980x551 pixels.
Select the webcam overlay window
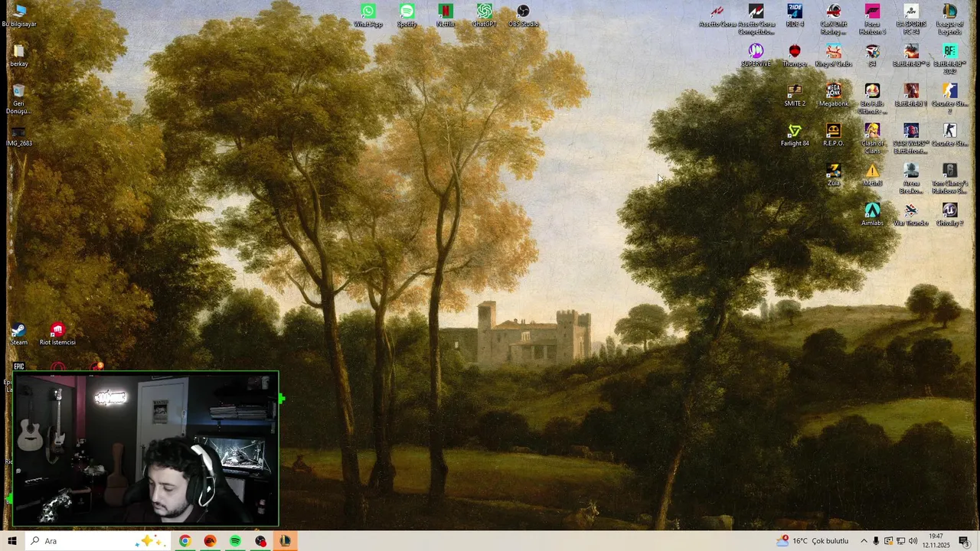point(145,449)
